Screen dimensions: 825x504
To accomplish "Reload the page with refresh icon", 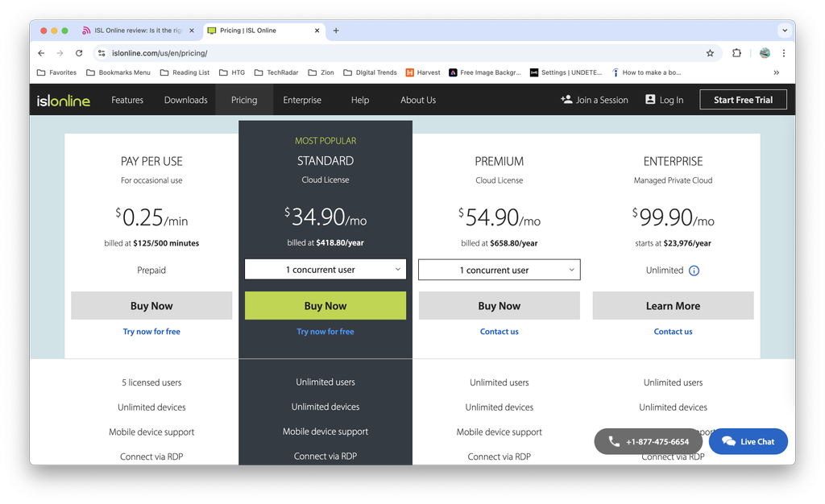I will pos(78,53).
